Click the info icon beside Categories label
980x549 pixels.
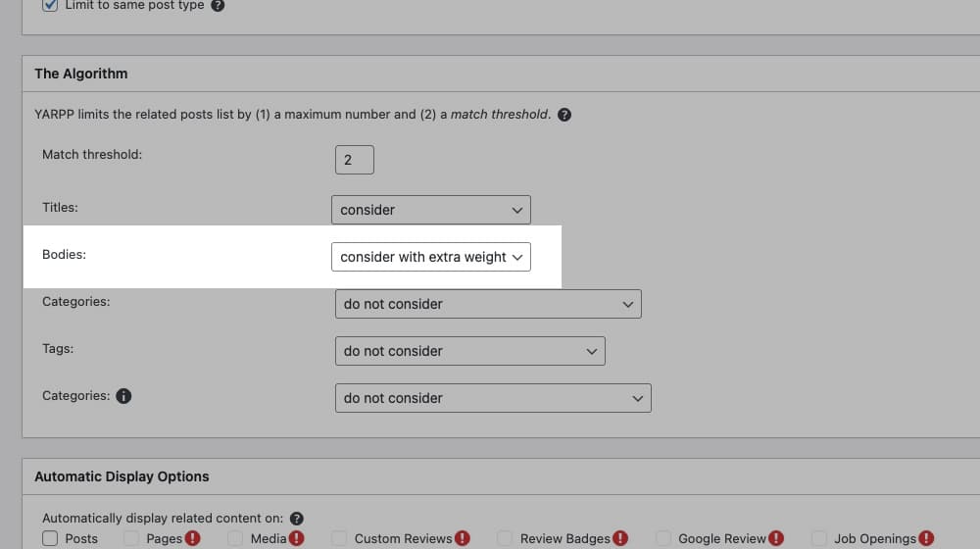click(123, 396)
